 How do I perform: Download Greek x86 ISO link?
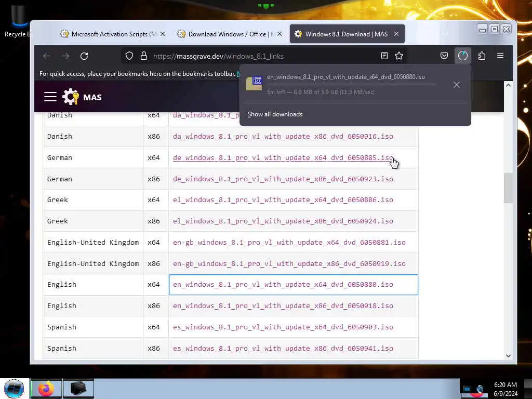(x=283, y=221)
